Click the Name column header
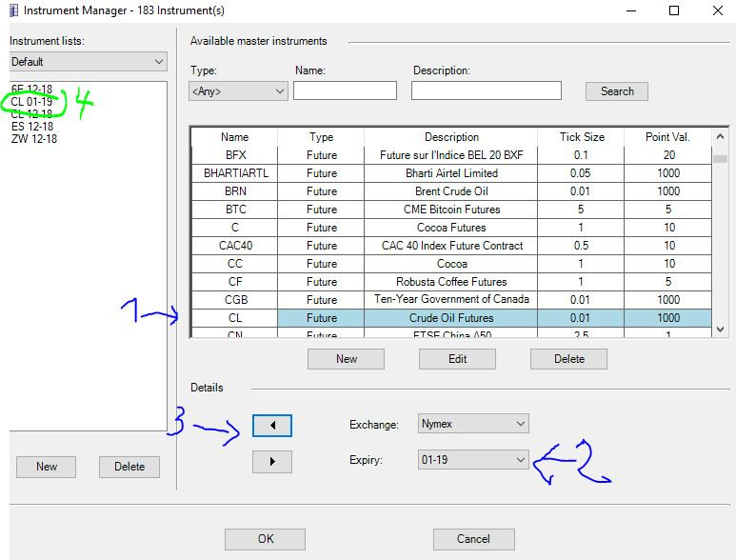The height and width of the screenshot is (560, 736). point(234,137)
